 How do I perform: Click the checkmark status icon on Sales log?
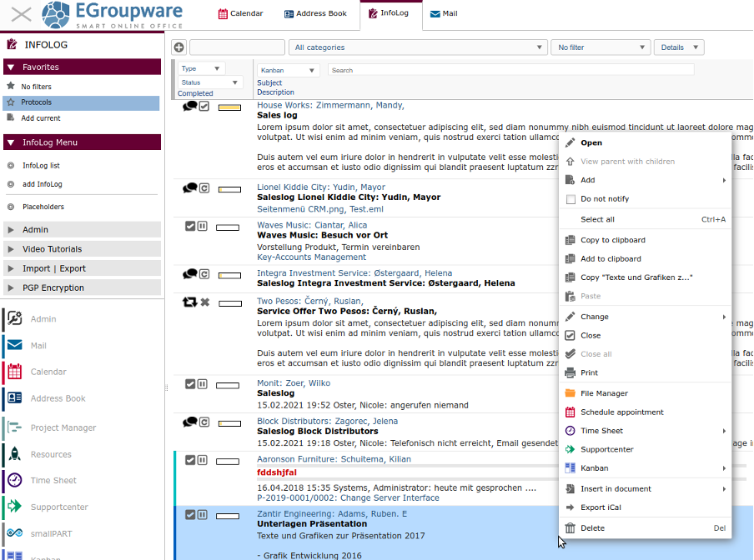204,106
